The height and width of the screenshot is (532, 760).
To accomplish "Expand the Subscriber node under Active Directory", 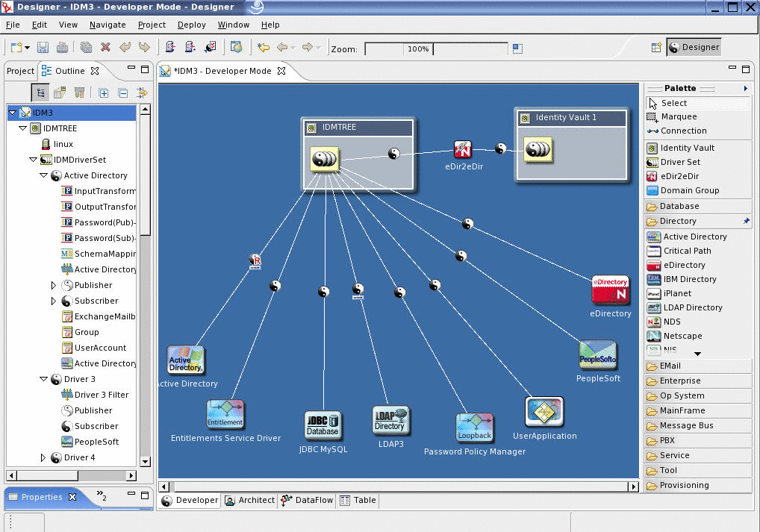I will click(54, 301).
